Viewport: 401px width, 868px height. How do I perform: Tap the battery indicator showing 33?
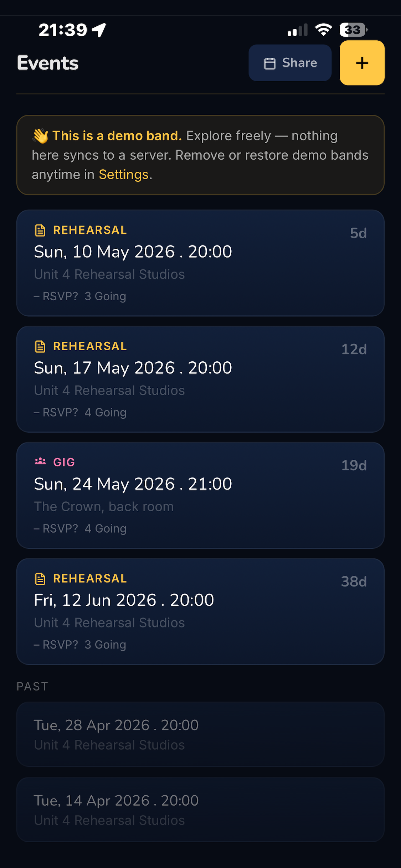coord(353,30)
